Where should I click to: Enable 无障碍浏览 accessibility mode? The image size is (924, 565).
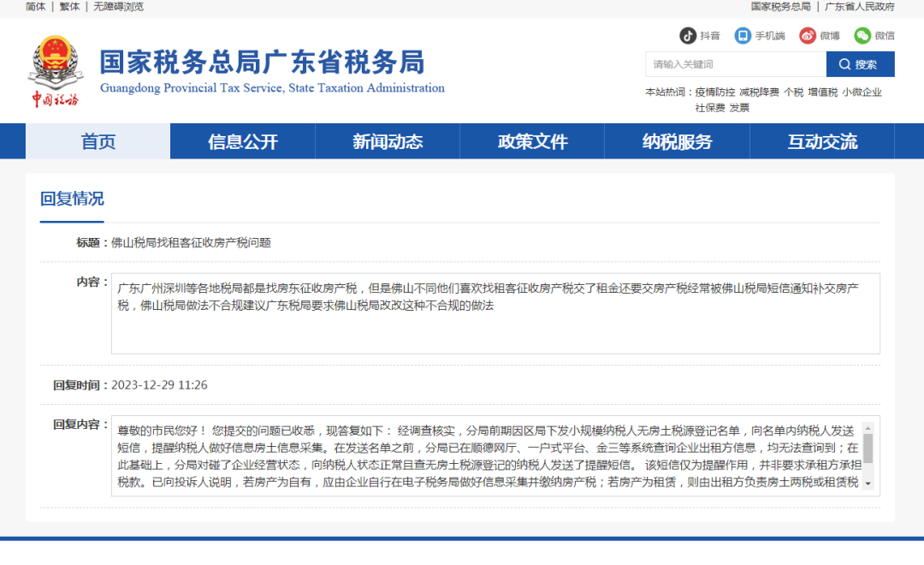[x=118, y=7]
